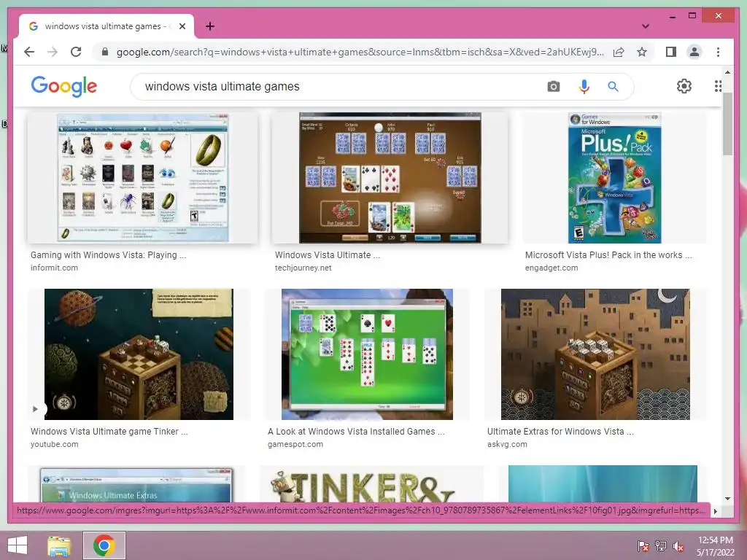Open Chrome profile avatar
The height and width of the screenshot is (560, 747).
(x=694, y=52)
